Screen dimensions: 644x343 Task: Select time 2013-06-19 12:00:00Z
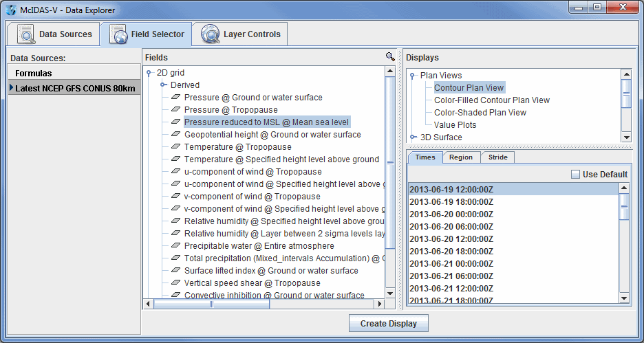[513, 190]
